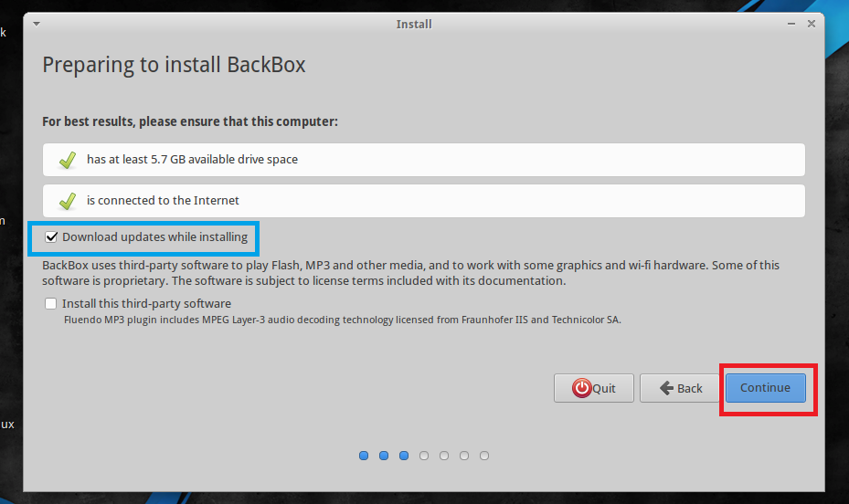Viewport: 849px width, 504px height.
Task: Click the green checkmark beside drive space
Action: coord(68,160)
